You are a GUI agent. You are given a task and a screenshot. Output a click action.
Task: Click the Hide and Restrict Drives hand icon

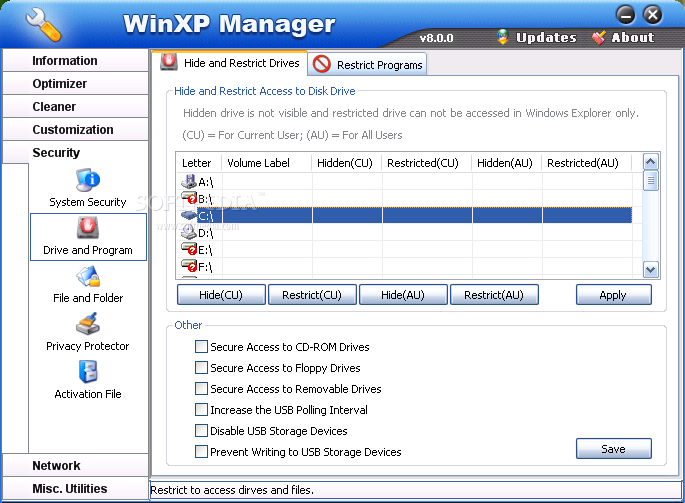[169, 62]
